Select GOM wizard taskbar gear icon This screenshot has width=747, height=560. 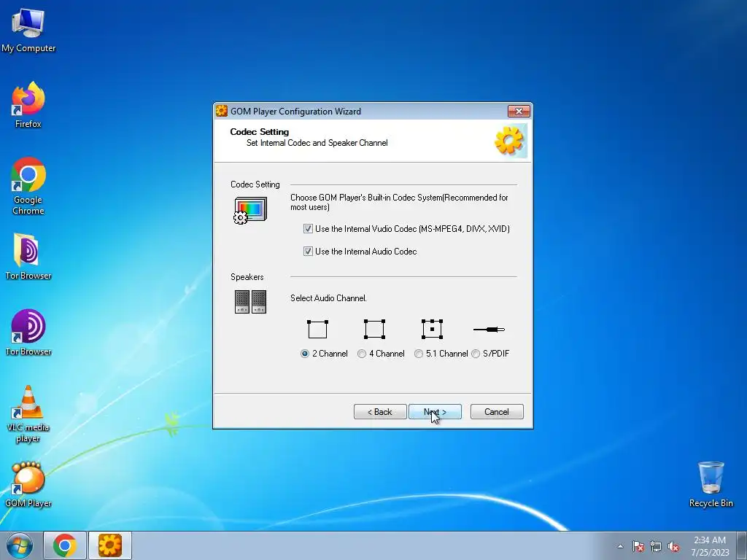coord(110,545)
